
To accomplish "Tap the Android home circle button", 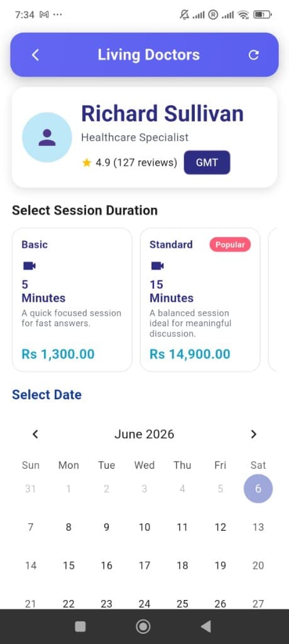I will (143, 626).
